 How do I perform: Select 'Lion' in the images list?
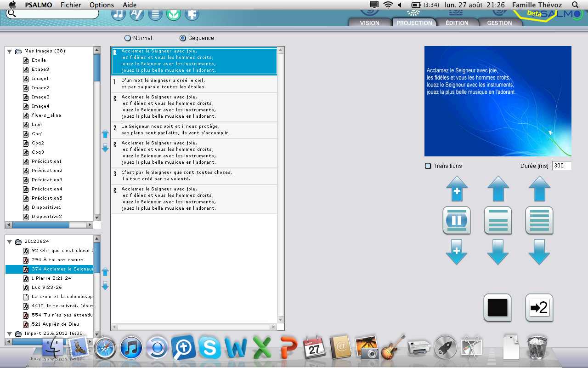pyautogui.click(x=36, y=125)
